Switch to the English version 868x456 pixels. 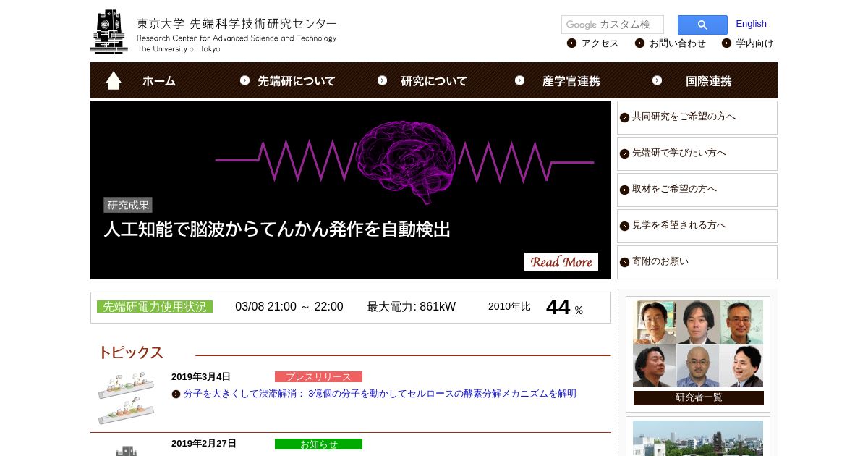tap(751, 24)
